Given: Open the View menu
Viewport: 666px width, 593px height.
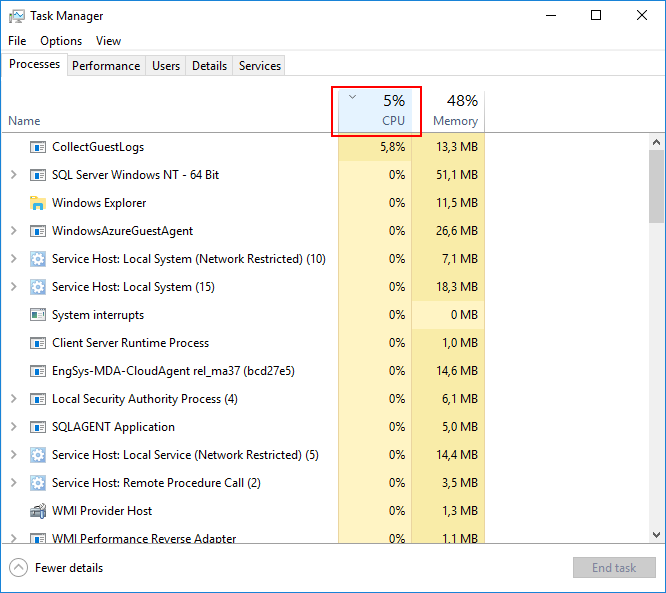Looking at the screenshot, I should [x=108, y=41].
